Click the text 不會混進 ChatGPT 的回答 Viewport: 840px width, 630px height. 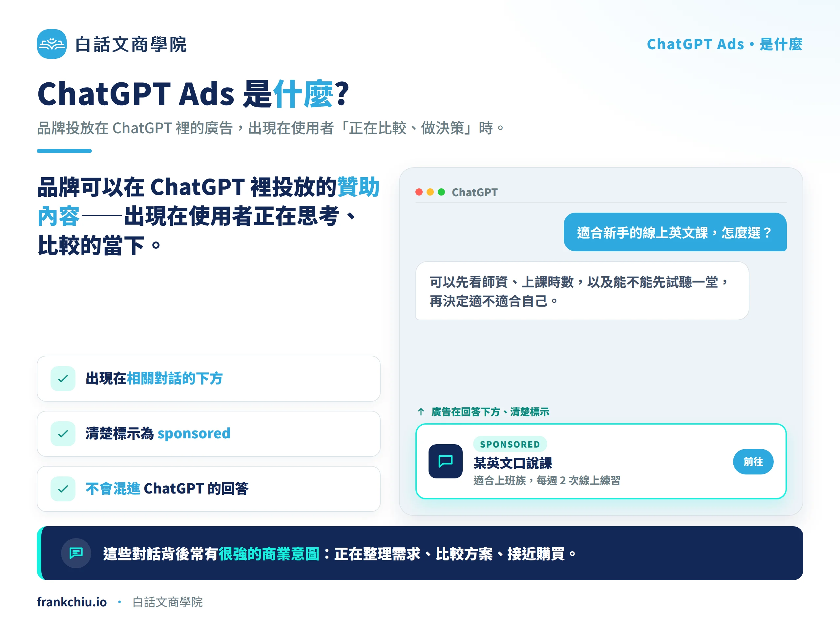tap(167, 488)
